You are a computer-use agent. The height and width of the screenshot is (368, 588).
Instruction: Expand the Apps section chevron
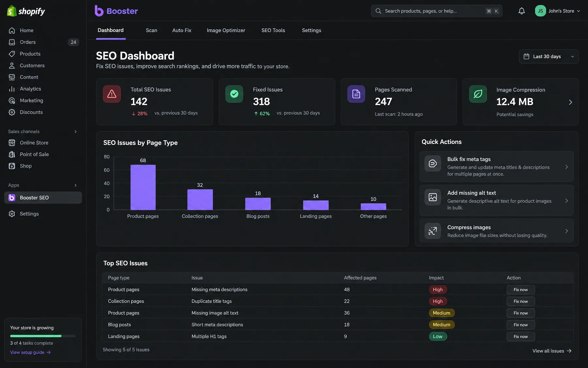(x=75, y=185)
